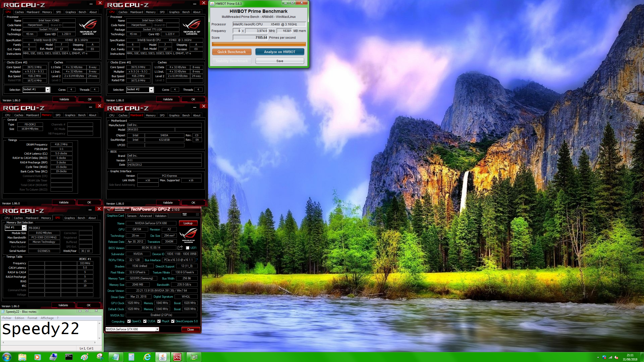This screenshot has height=362, width=644.
Task: Toggle the UEFI checkbox in GPU-Z
Action: tap(187, 248)
